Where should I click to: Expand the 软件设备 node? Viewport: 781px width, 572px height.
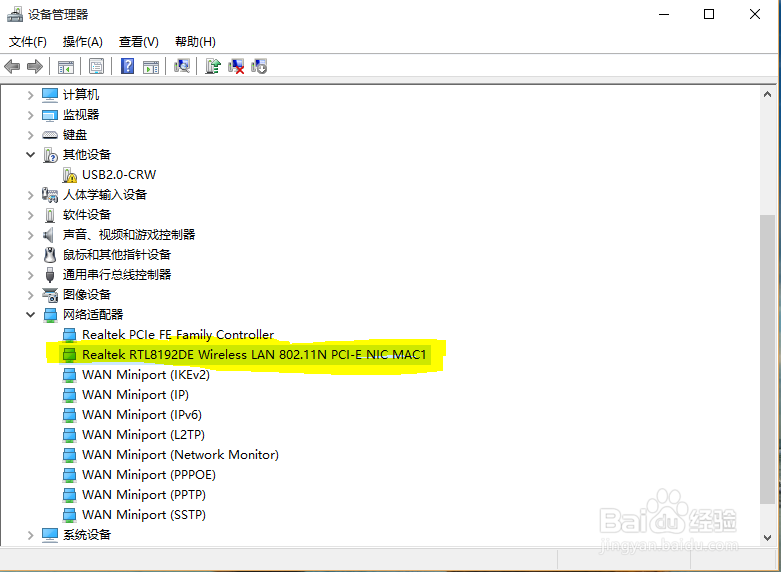30,215
